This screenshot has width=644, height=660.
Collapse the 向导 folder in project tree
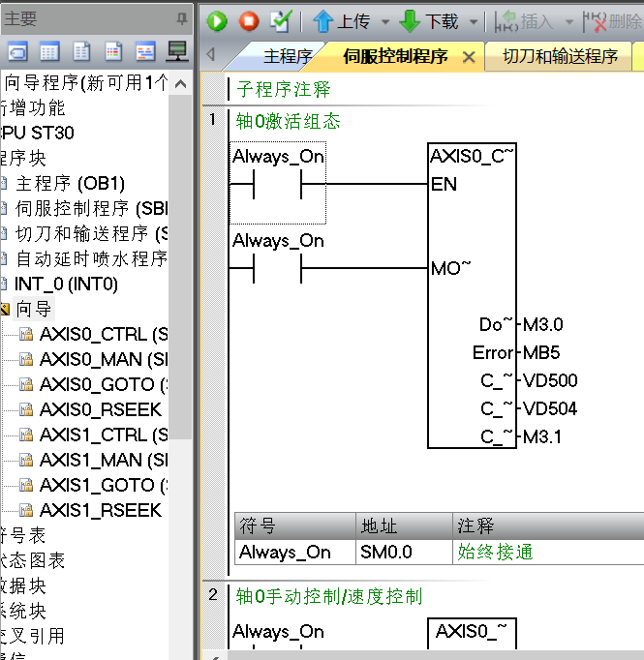[4, 310]
